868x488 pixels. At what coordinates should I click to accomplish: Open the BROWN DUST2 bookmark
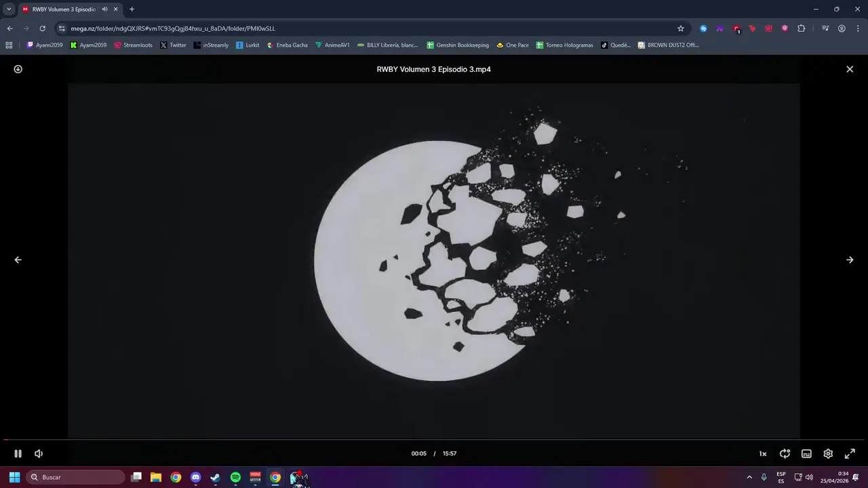pos(668,45)
